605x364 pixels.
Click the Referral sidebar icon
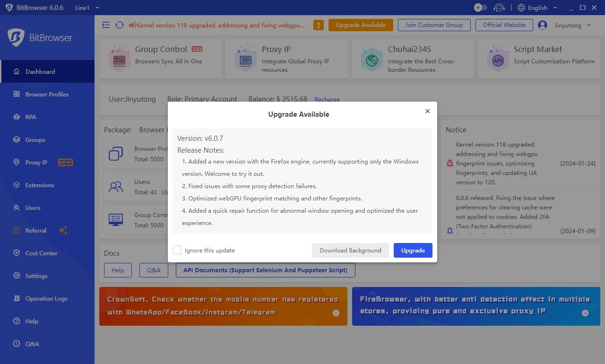point(17,230)
